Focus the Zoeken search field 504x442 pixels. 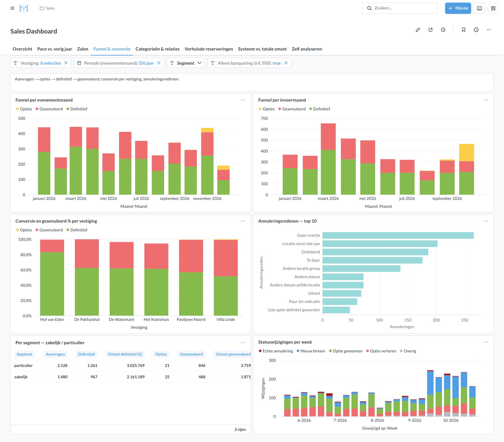pos(399,8)
